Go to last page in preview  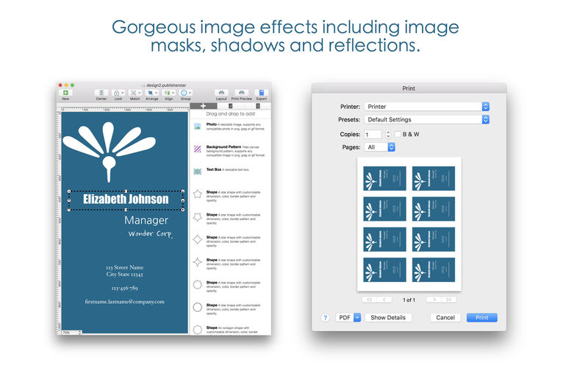click(x=449, y=300)
